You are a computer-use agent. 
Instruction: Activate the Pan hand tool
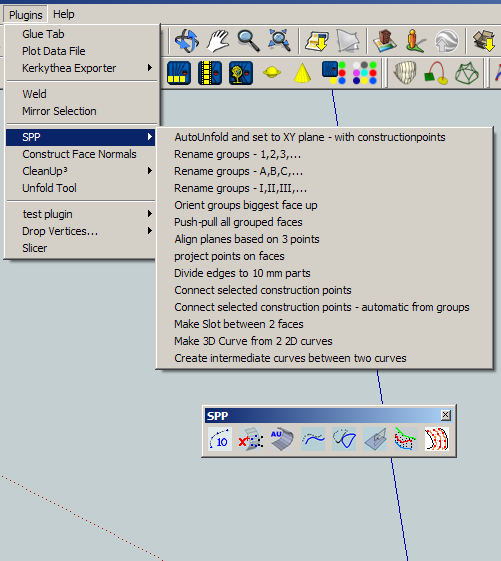217,40
